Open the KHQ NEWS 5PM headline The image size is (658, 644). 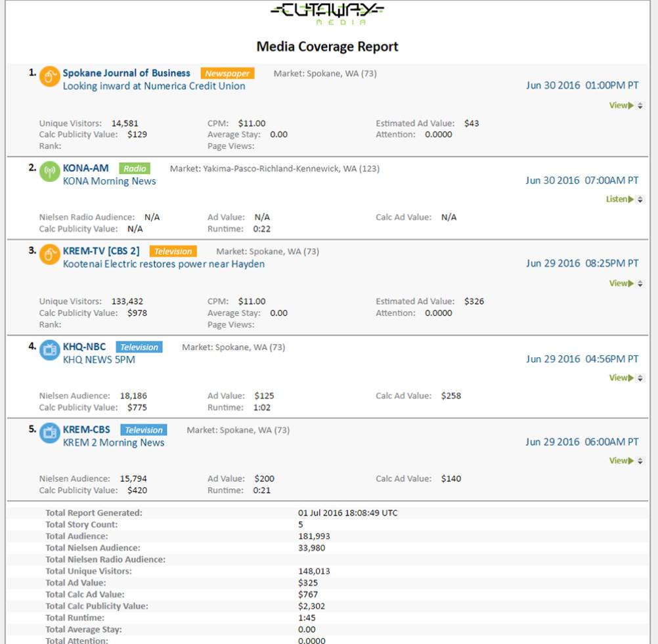coord(99,360)
